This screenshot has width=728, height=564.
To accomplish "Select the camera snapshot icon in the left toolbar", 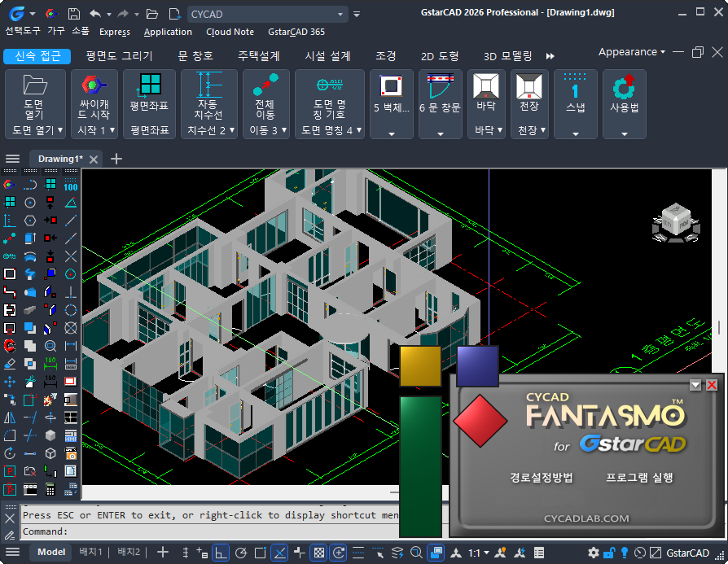I will [71, 453].
